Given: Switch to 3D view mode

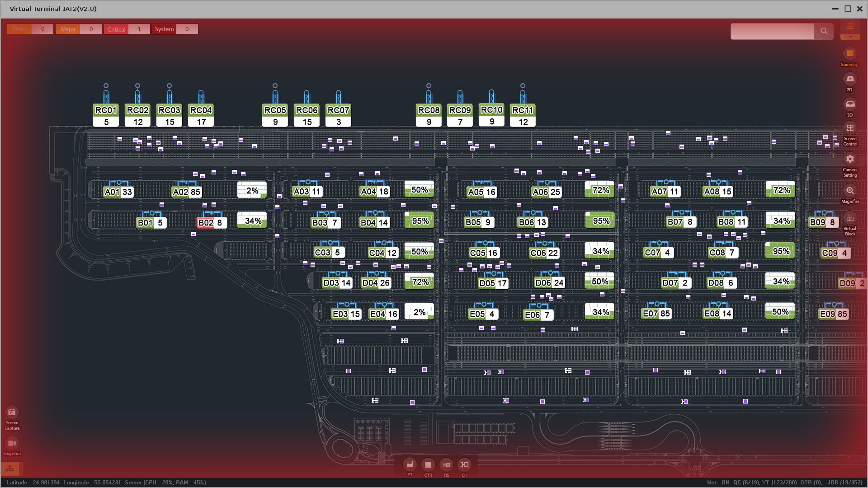Looking at the screenshot, I should click(x=850, y=104).
